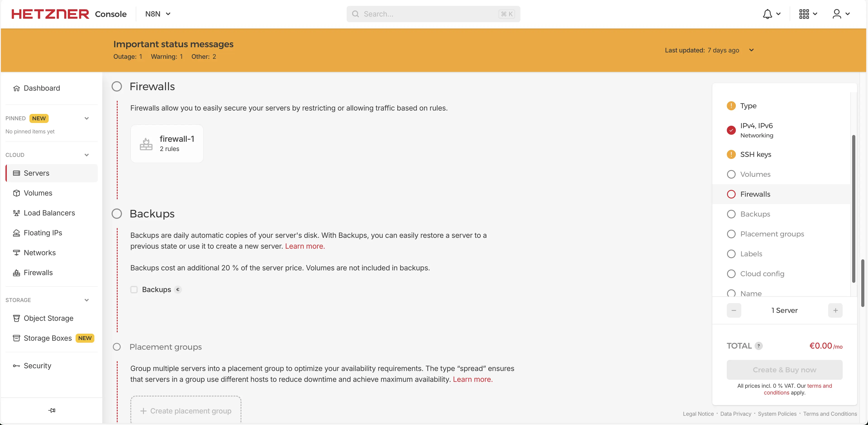The image size is (868, 425).
Task: Select the Volumes step in summary panel
Action: click(x=755, y=175)
